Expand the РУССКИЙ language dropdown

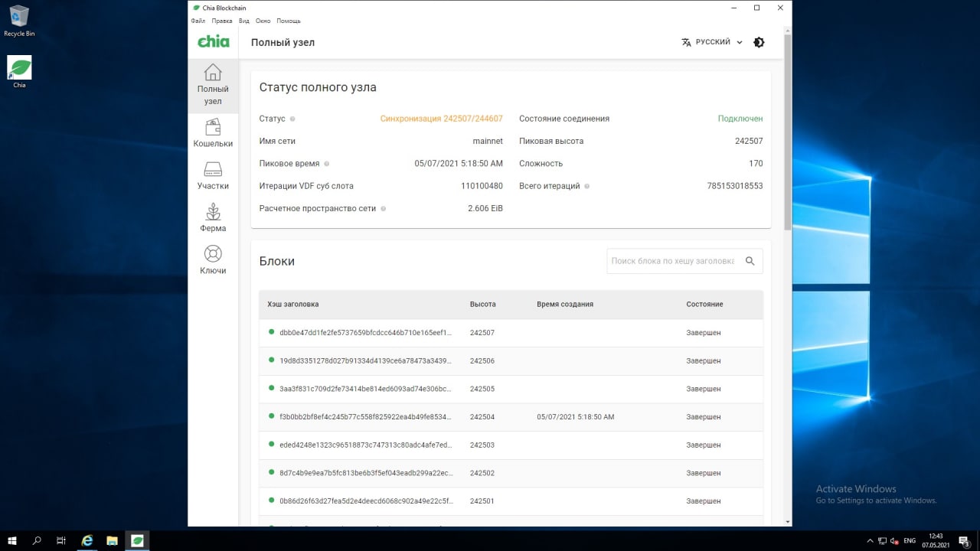coord(712,42)
